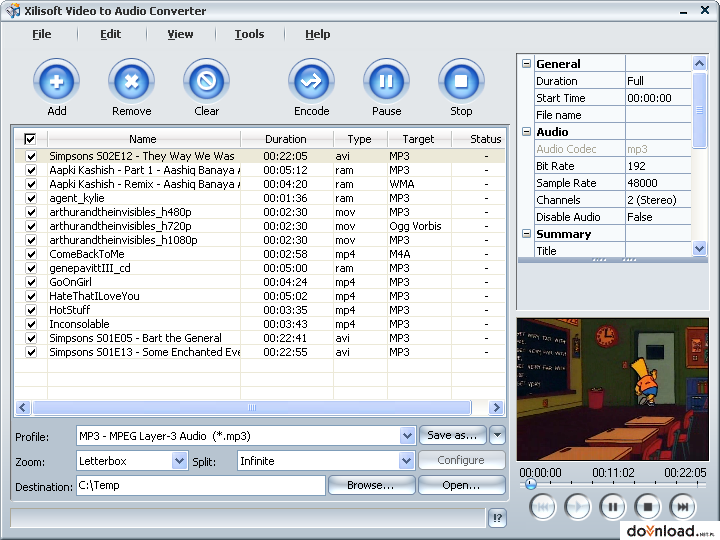Collapse the General properties group
This screenshot has height=540, width=720.
(526, 64)
